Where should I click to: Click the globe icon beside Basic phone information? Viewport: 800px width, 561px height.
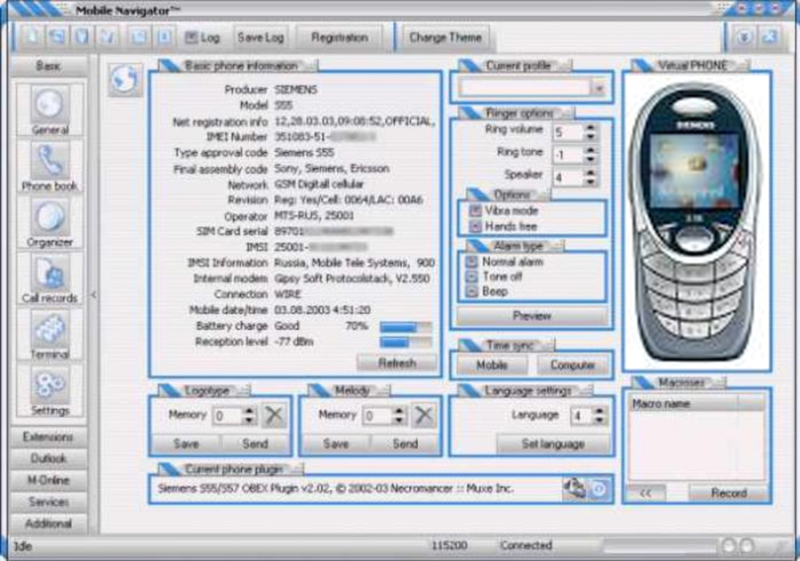coord(125,80)
